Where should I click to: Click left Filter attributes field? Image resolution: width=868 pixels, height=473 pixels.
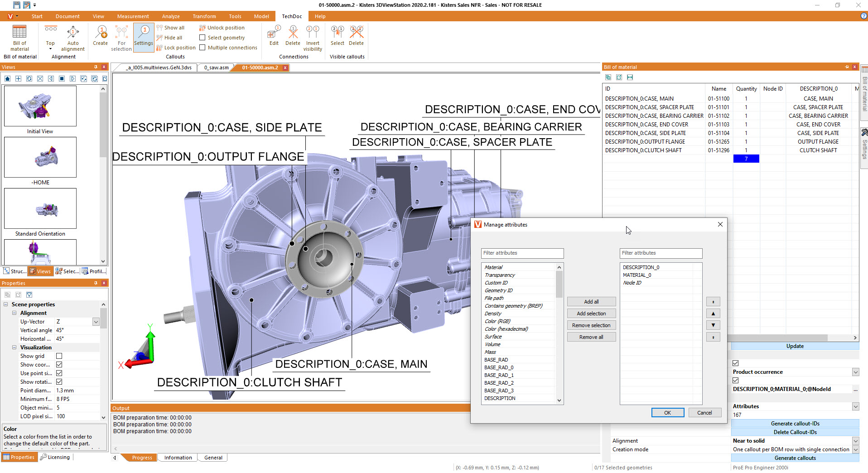(522, 253)
